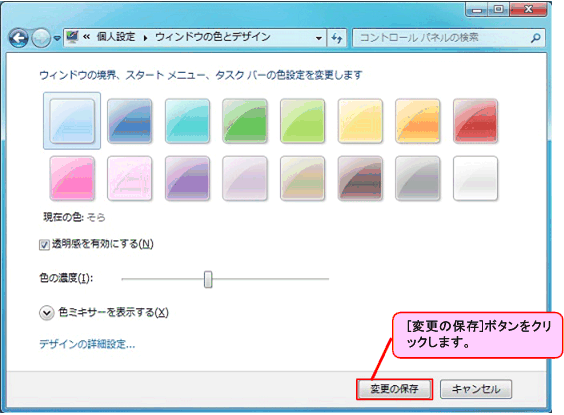Click the 変更の保存 button
Viewport: 564px width, 415px height.
(394, 389)
